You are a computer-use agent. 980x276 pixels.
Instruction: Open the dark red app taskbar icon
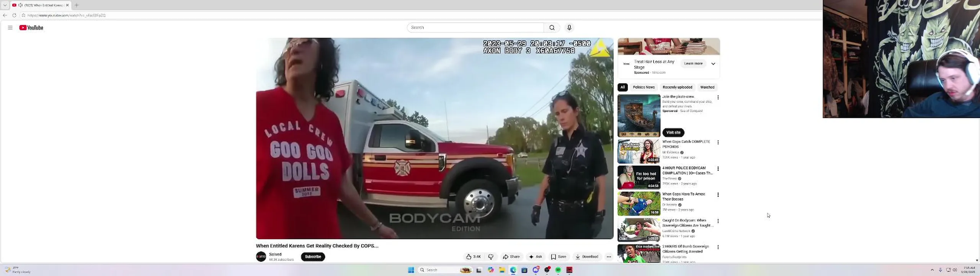pos(570,270)
